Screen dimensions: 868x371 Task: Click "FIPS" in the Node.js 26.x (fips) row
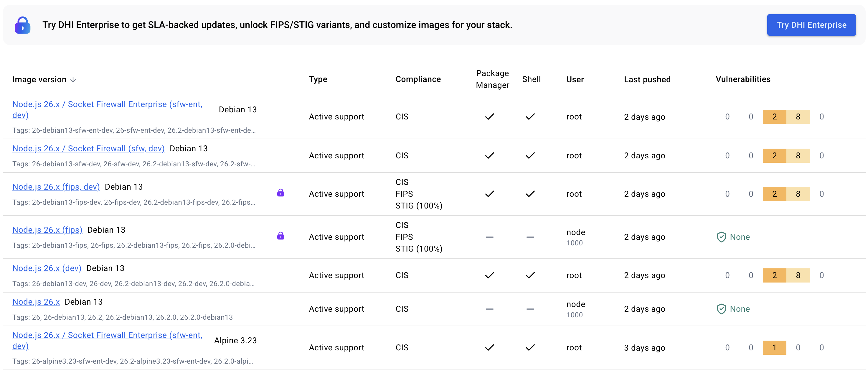pyautogui.click(x=404, y=237)
